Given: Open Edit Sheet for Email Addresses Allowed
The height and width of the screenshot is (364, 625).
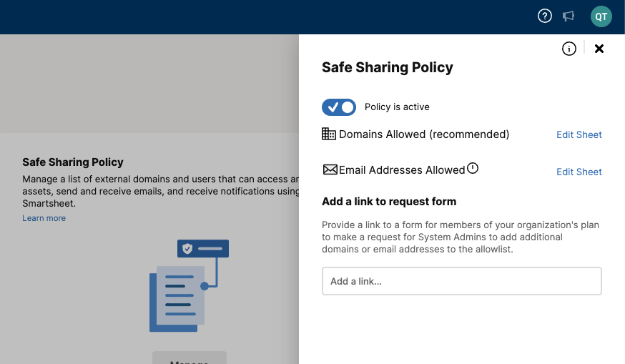Looking at the screenshot, I should 579,172.
